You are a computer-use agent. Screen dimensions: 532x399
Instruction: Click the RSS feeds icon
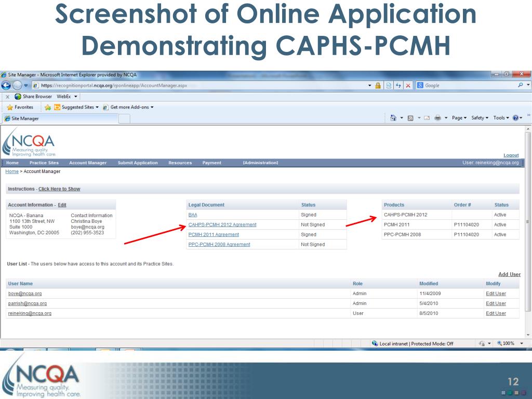click(410, 118)
